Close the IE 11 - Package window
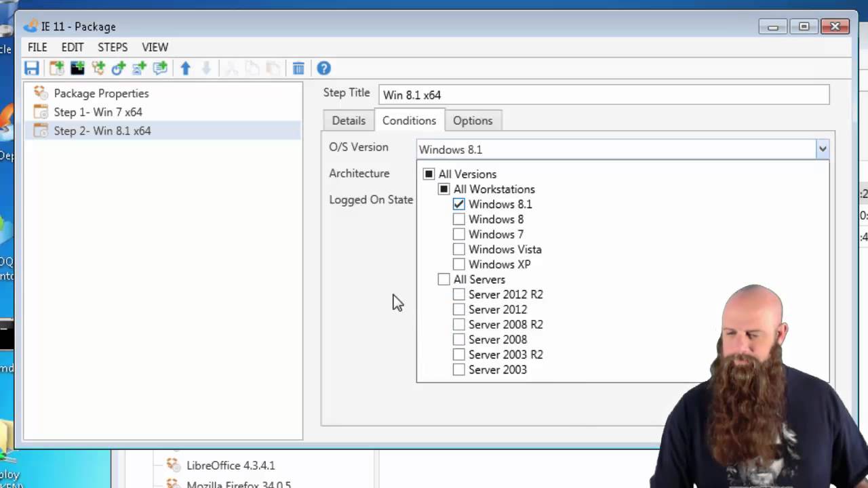Image resolution: width=868 pixels, height=488 pixels. (835, 26)
